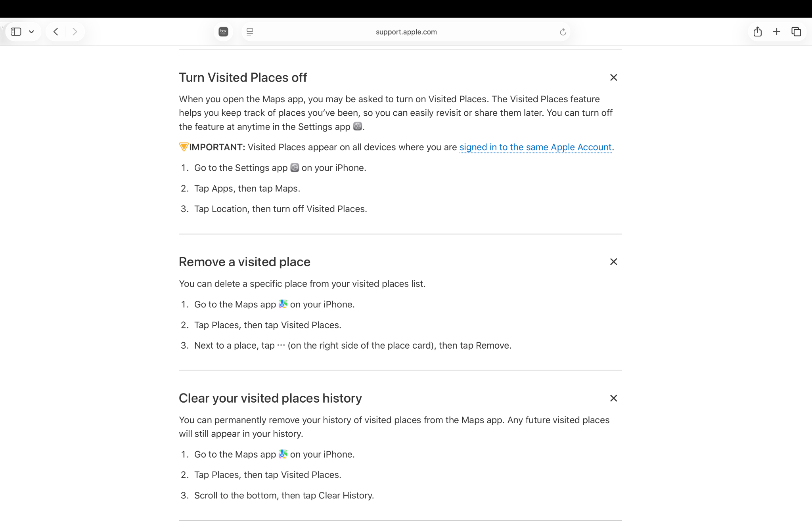
Task: Open the sidebar tab groups dropdown chevron
Action: 31,32
